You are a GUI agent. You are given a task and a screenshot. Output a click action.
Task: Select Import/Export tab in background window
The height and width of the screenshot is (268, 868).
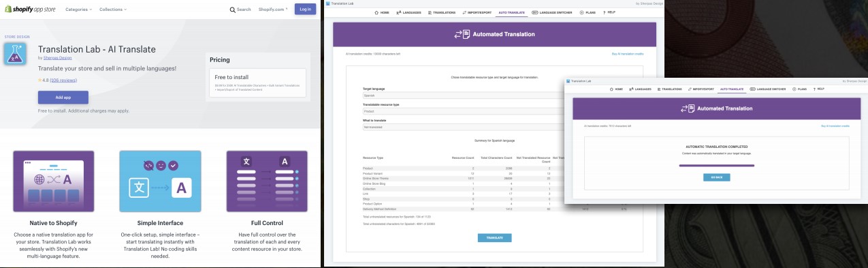(477, 13)
